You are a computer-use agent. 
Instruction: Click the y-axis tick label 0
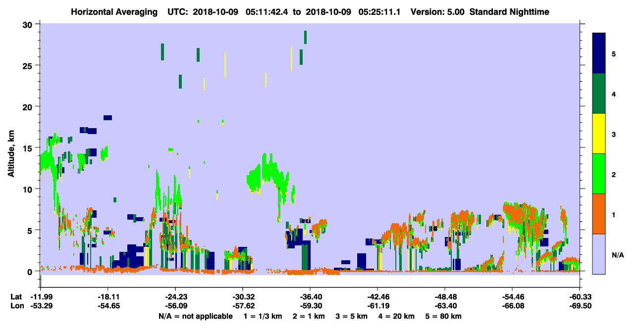pyautogui.click(x=31, y=272)
